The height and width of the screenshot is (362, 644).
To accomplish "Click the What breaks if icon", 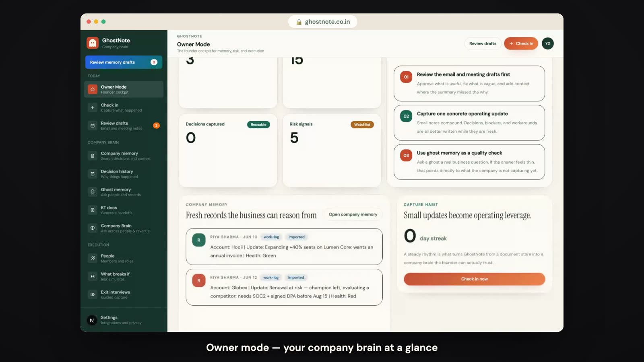I will 93,276.
